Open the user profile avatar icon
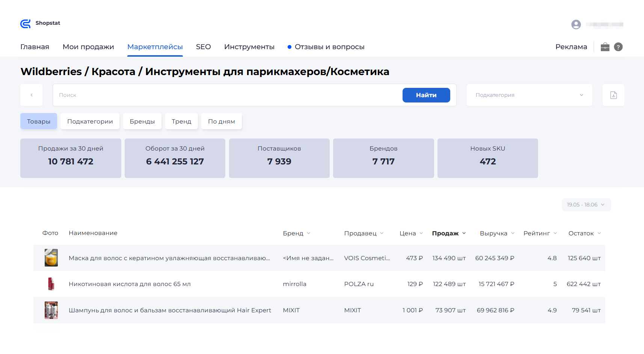 [x=576, y=24]
